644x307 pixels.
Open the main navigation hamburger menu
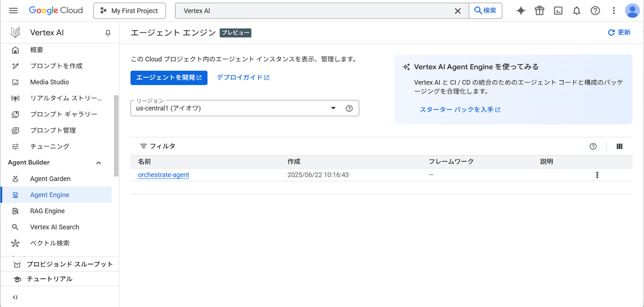13,11
